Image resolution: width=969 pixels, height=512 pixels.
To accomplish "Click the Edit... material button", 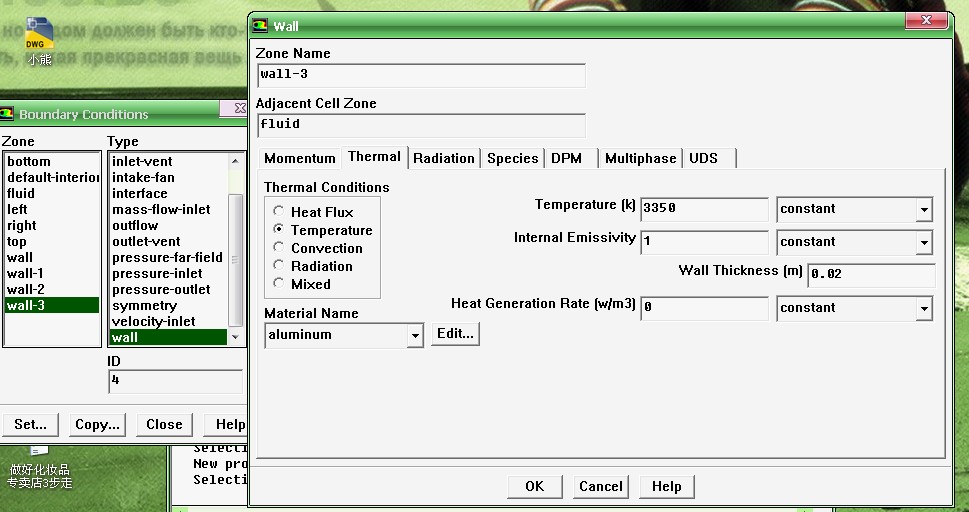I will pyautogui.click(x=455, y=334).
